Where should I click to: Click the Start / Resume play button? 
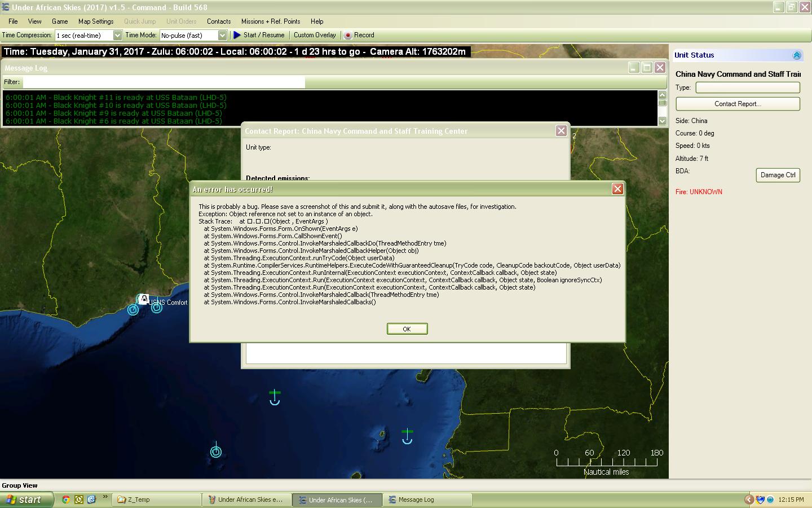pos(259,35)
